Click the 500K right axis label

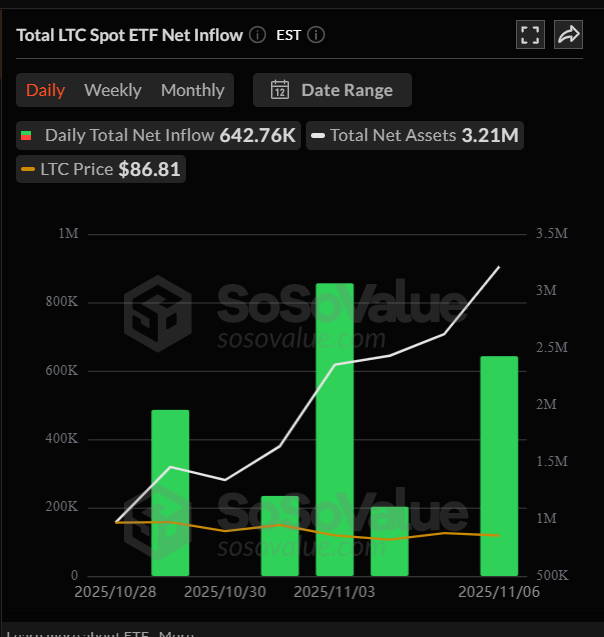pyautogui.click(x=552, y=576)
